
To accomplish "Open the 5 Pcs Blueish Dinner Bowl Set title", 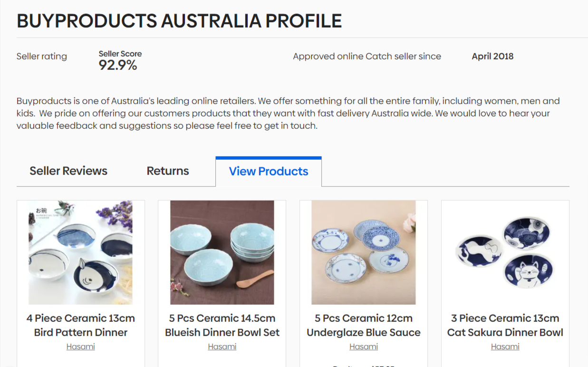I will tap(222, 325).
